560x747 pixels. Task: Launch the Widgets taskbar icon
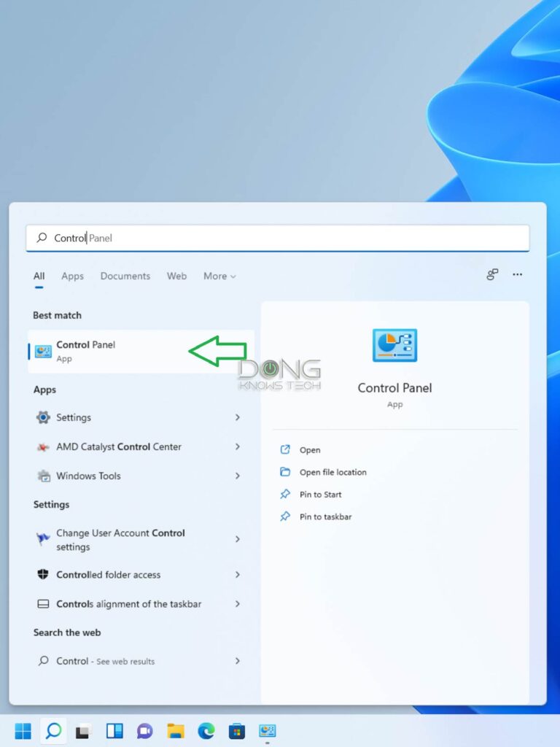click(x=114, y=730)
